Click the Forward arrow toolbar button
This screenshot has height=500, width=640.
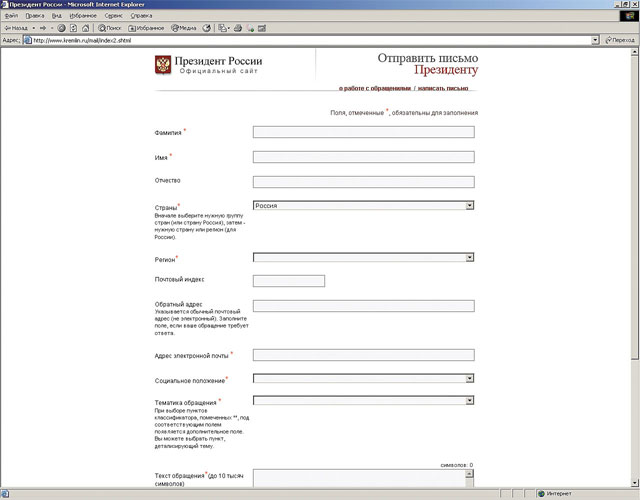point(43,28)
